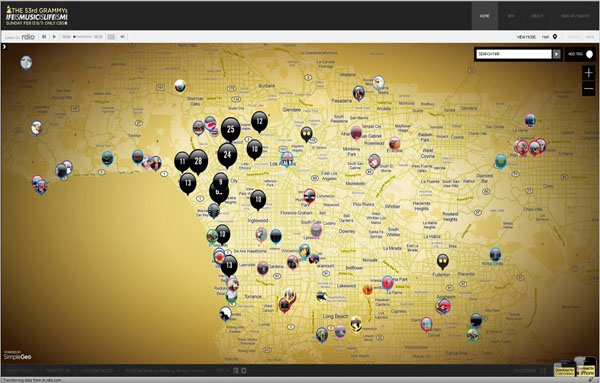Zoom out of the map
This screenshot has width=600, height=383.
click(x=589, y=88)
